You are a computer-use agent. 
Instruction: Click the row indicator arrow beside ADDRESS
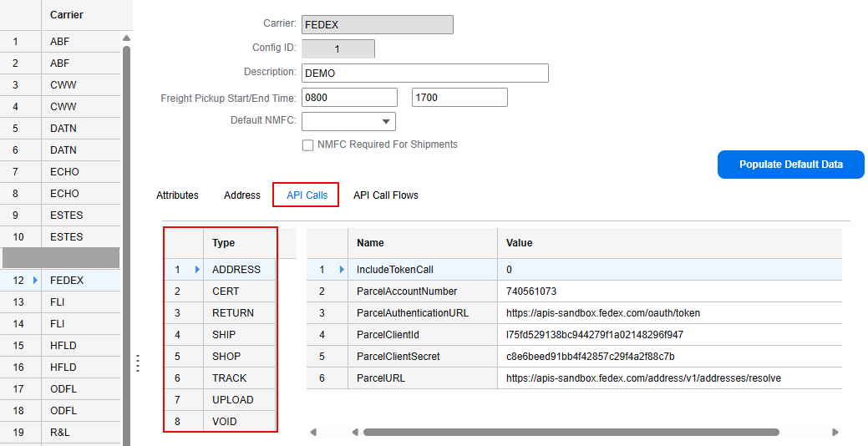197,270
